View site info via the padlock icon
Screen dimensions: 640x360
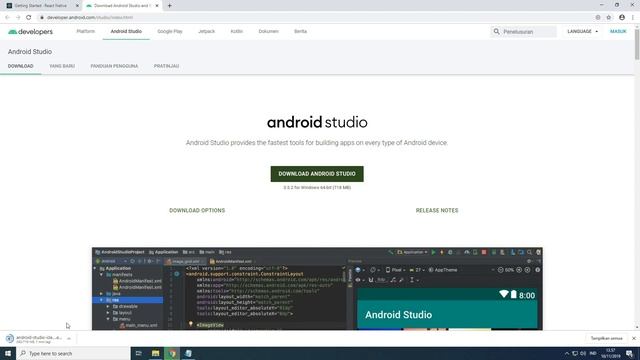pos(42,18)
